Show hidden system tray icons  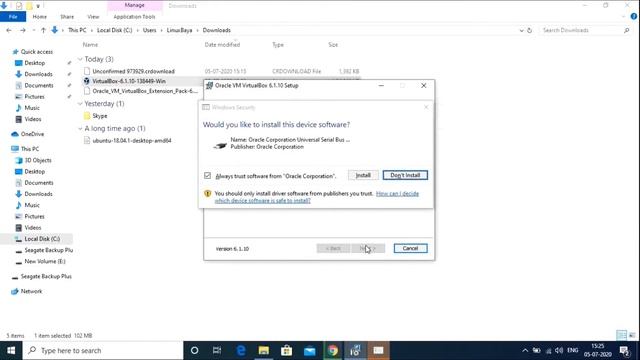tap(525, 351)
